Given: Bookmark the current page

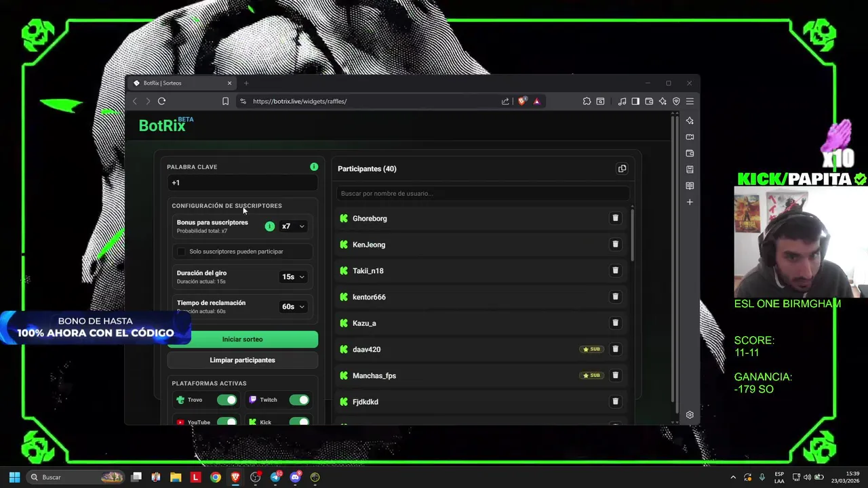Looking at the screenshot, I should pos(225,101).
